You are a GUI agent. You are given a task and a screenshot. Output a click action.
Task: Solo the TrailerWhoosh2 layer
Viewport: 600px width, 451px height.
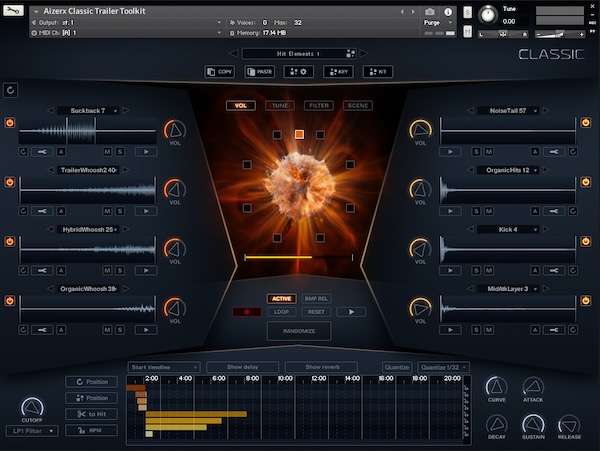[x=119, y=211]
